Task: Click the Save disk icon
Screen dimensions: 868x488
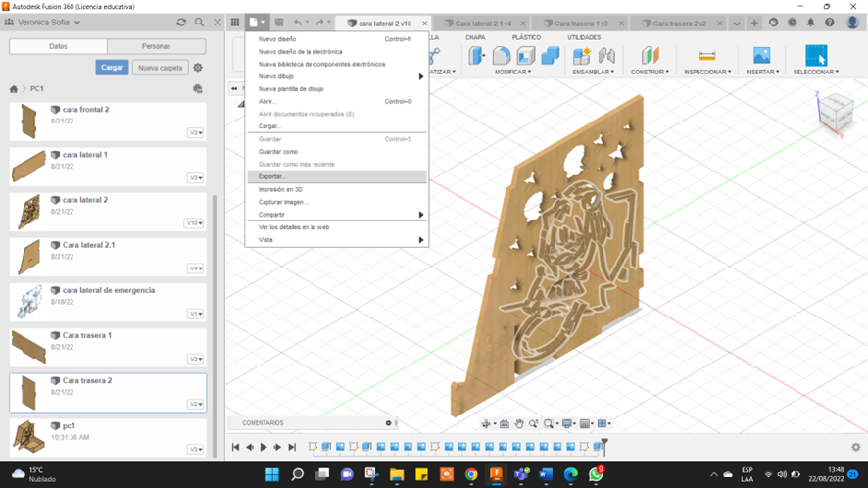Action: pyautogui.click(x=279, y=23)
